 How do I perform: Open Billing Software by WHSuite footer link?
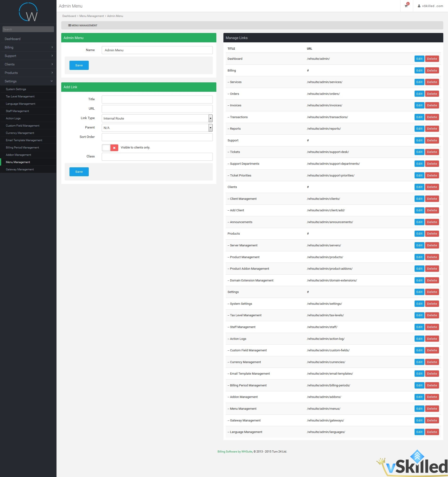pos(235,452)
